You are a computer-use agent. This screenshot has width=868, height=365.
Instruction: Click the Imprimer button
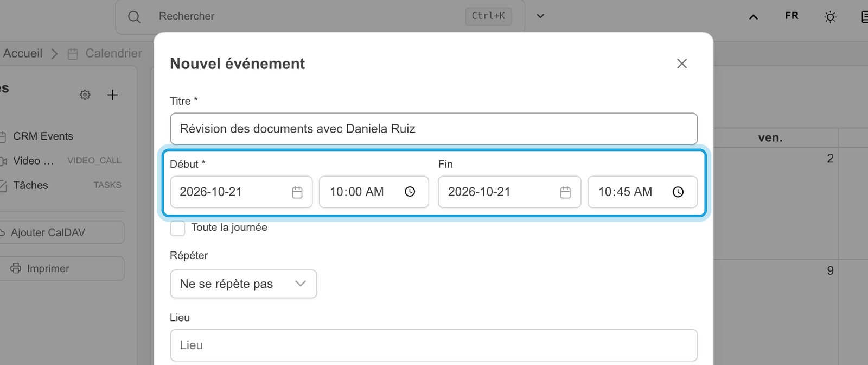tap(62, 268)
